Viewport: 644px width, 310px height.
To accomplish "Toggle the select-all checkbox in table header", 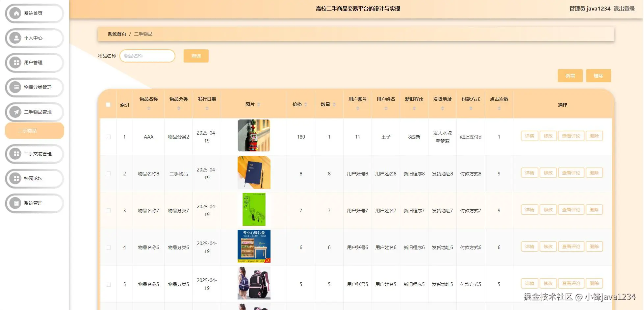I will click(108, 105).
